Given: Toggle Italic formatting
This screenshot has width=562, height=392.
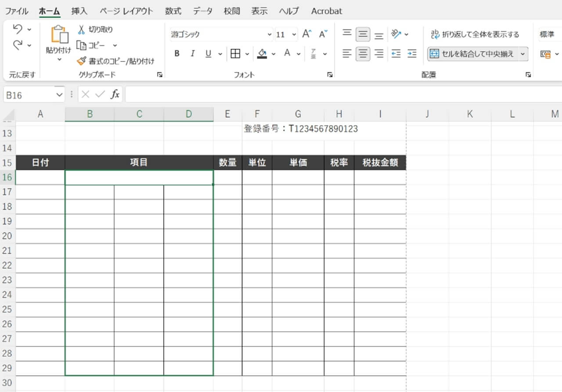Looking at the screenshot, I should click(x=192, y=54).
